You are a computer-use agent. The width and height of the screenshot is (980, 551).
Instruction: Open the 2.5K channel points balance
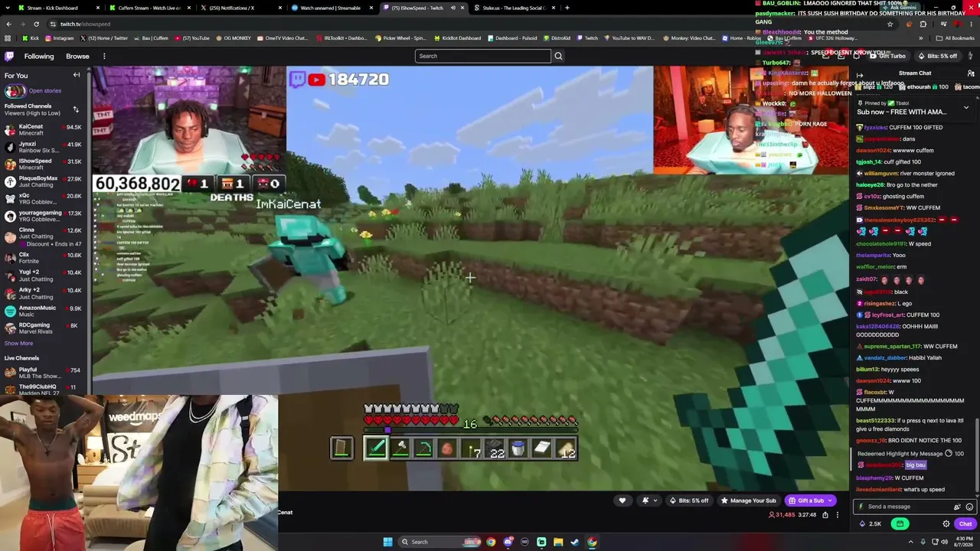(871, 523)
